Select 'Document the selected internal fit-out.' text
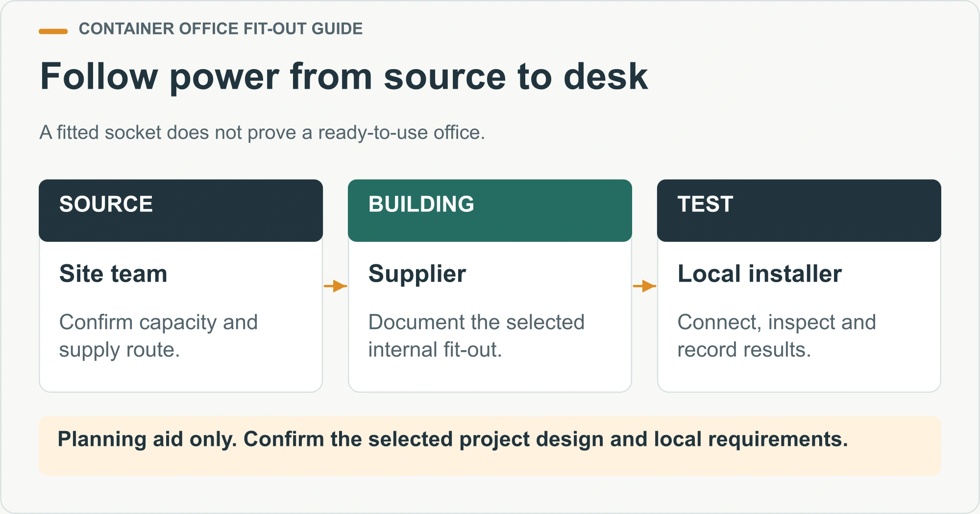Screen dimensions: 980x514 click(x=476, y=336)
